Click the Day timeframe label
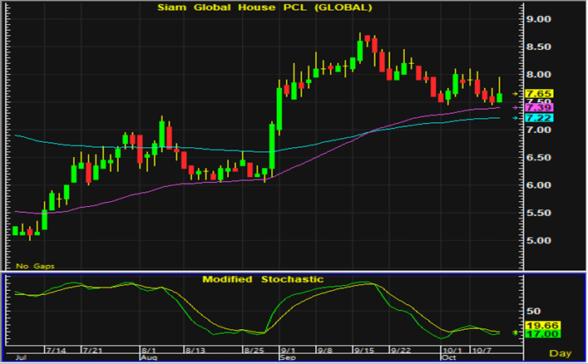The height and width of the screenshot is (364, 588). (561, 354)
